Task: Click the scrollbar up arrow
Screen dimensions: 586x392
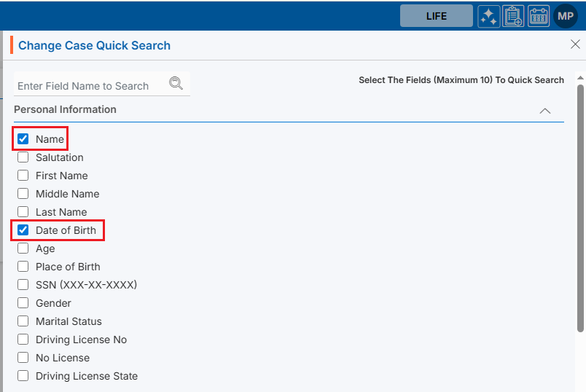Action: pos(580,77)
